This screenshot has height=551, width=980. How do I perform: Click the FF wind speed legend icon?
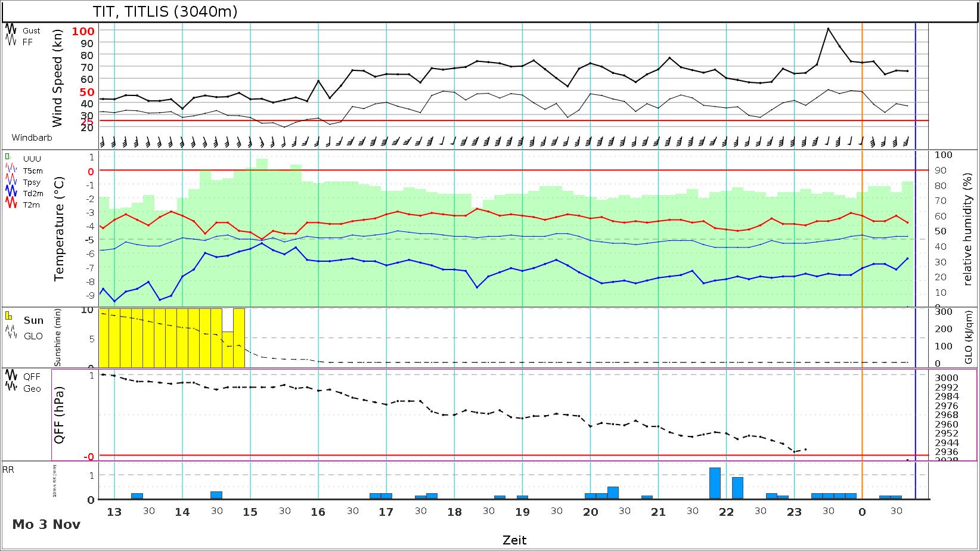10,42
